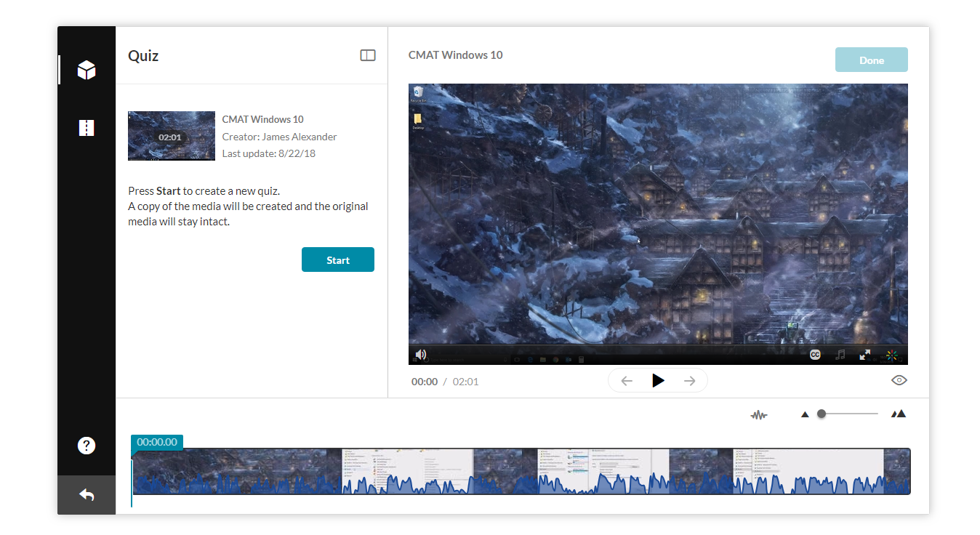Mute the player volume speaker icon
Screen dimensions: 980x535
click(x=420, y=355)
